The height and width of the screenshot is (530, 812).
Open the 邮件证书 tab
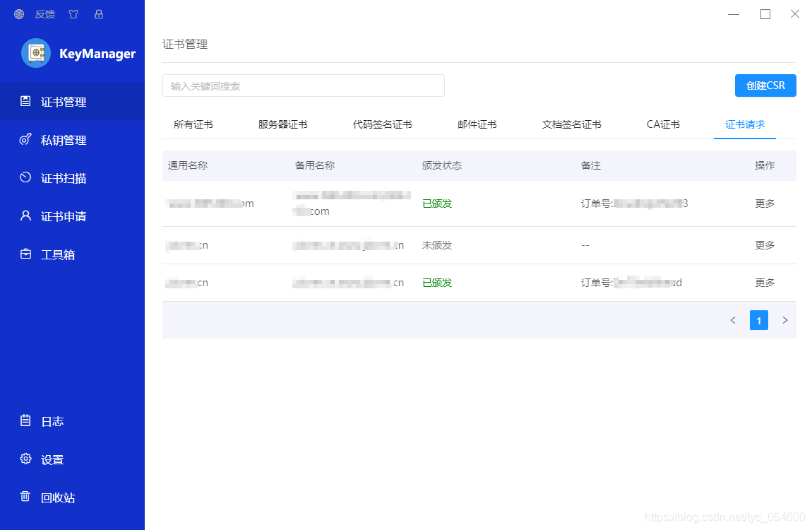477,123
